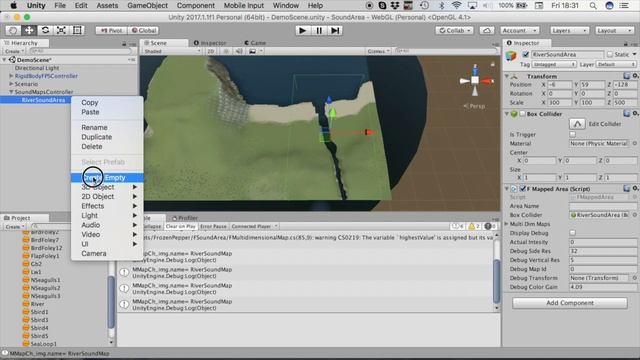
Task: Toggle the Static checkbox
Action: click(x=610, y=54)
